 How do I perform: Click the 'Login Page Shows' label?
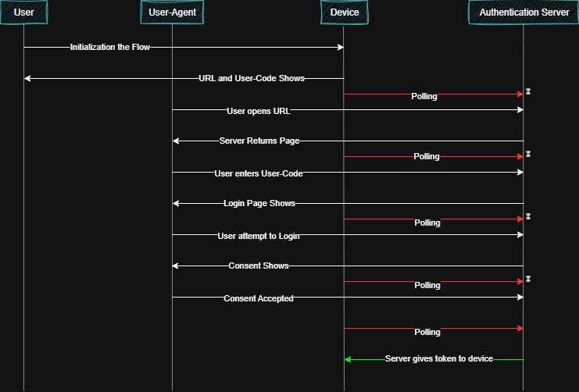[259, 204]
